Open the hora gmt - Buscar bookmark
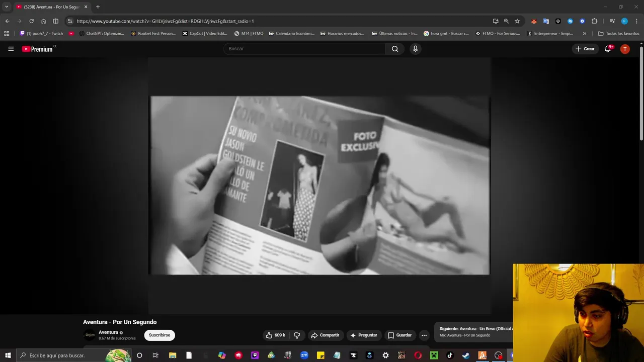The width and height of the screenshot is (644, 362). coord(446,34)
